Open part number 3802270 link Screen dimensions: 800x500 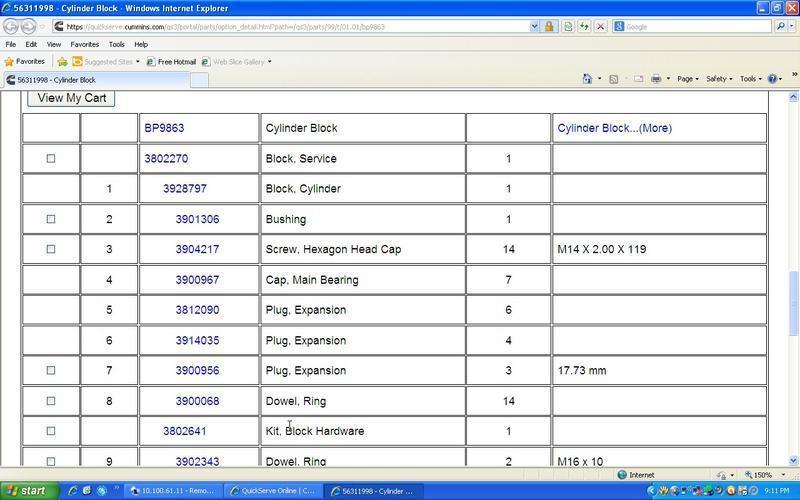[166, 159]
